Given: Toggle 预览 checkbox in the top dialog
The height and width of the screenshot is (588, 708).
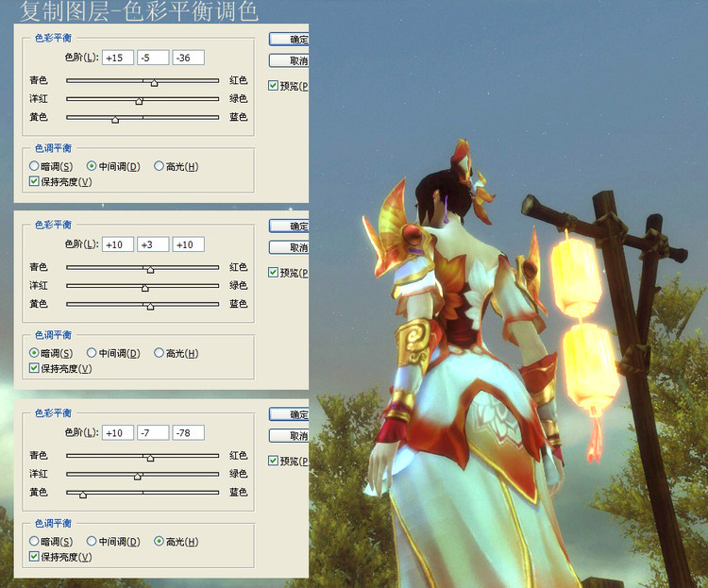Looking at the screenshot, I should coord(273,85).
